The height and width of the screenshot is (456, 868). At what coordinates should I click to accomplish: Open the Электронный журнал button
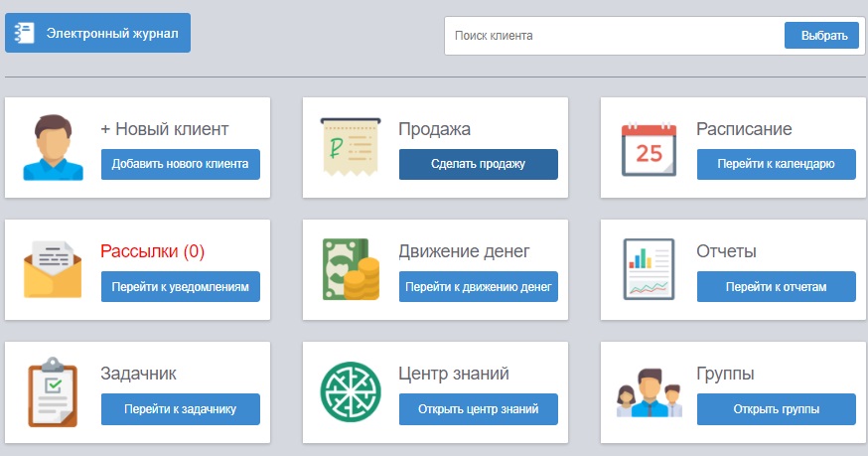coord(97,33)
